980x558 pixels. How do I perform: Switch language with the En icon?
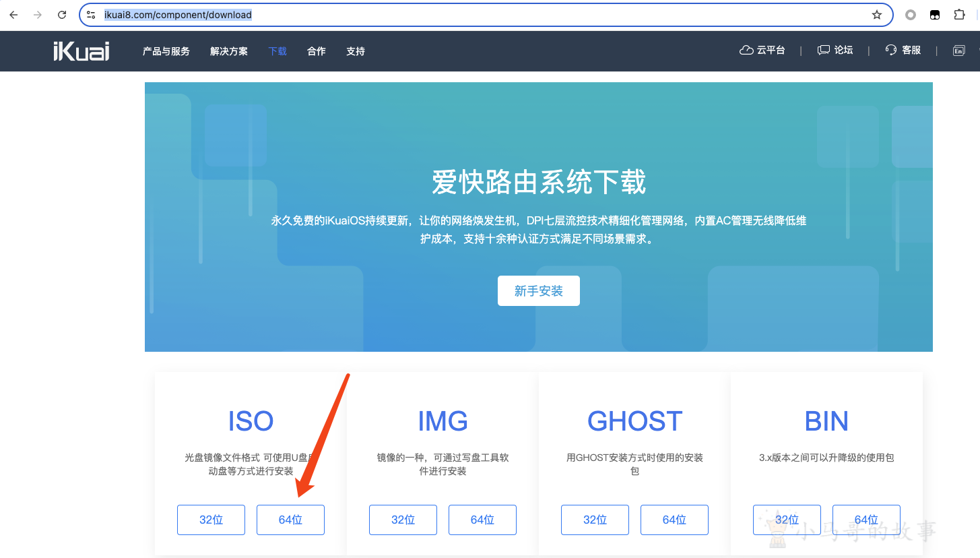click(x=959, y=51)
